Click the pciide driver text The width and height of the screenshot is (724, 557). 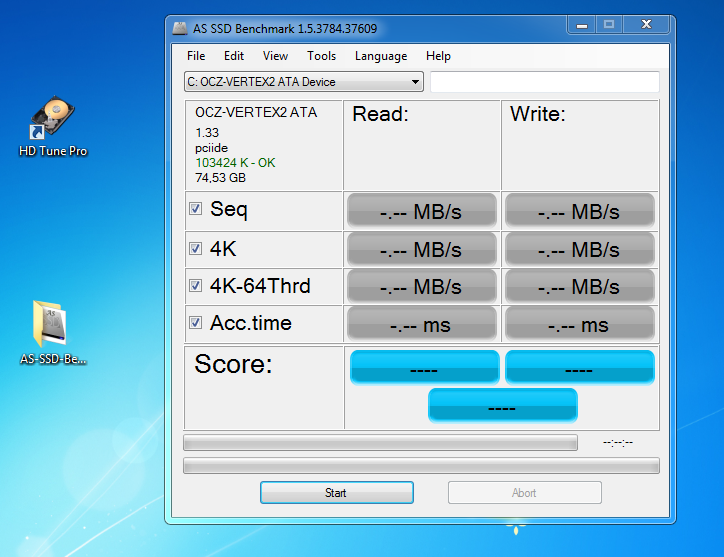[x=211, y=148]
